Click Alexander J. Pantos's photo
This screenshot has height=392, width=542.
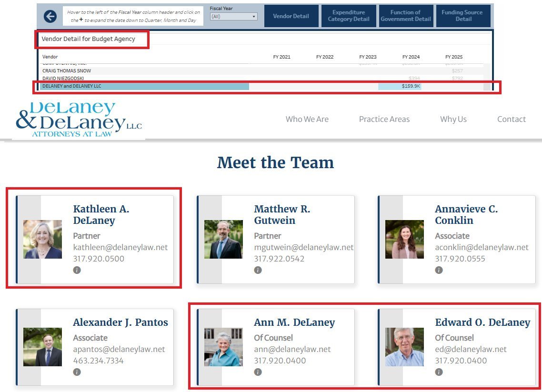(42, 347)
